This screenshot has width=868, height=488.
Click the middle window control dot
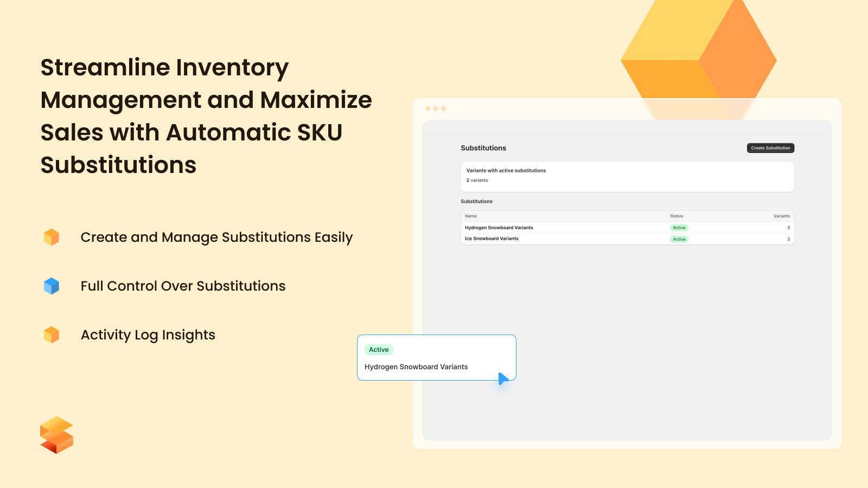tap(437, 108)
